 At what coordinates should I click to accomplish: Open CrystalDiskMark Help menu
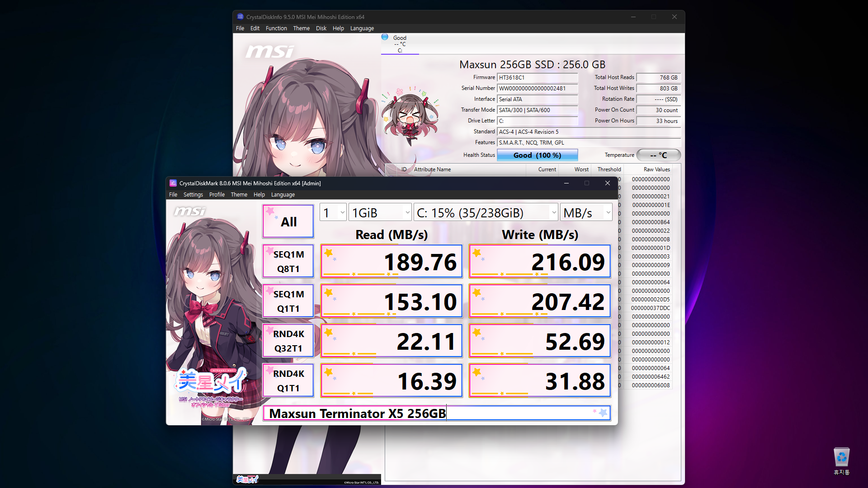(x=259, y=195)
